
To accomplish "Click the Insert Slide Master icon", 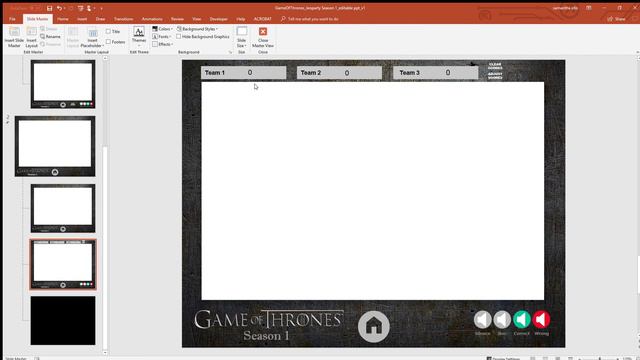I will pos(14,37).
